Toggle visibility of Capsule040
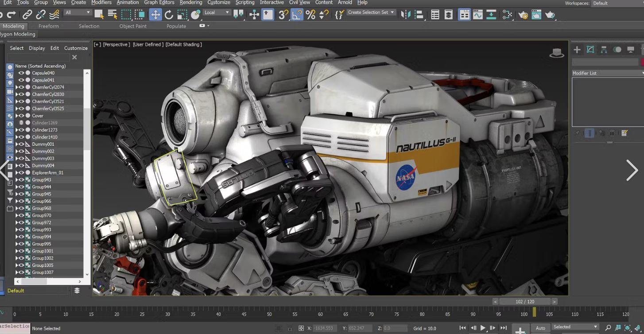The height and width of the screenshot is (334, 644). click(21, 73)
